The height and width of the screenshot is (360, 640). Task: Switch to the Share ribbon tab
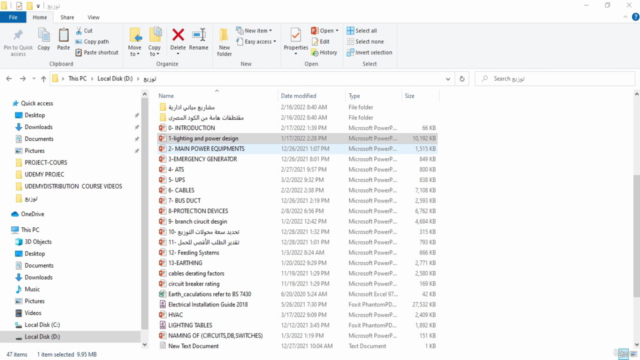[67, 17]
